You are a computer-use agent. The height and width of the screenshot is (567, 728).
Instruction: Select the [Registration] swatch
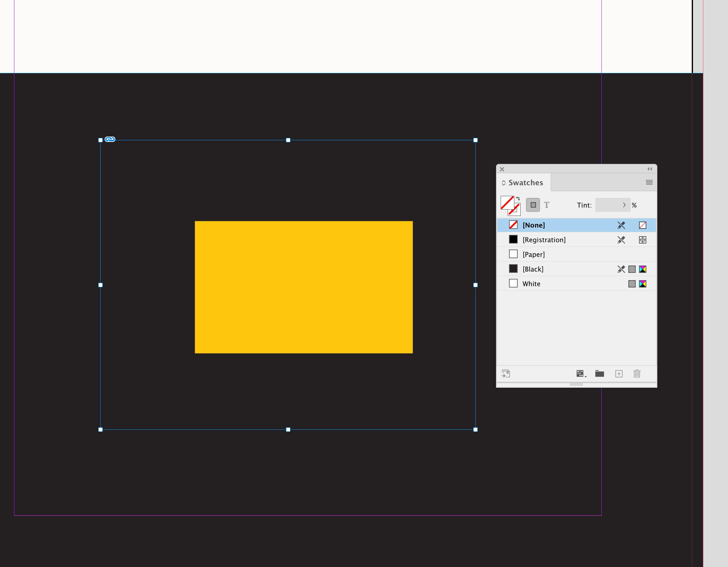(544, 240)
